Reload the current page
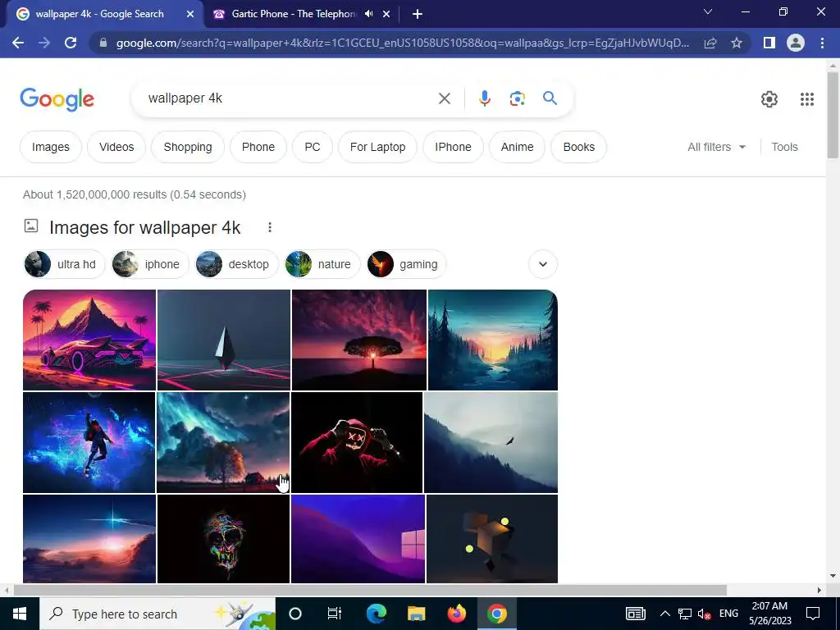Viewport: 840px width, 630px height. coord(71,43)
